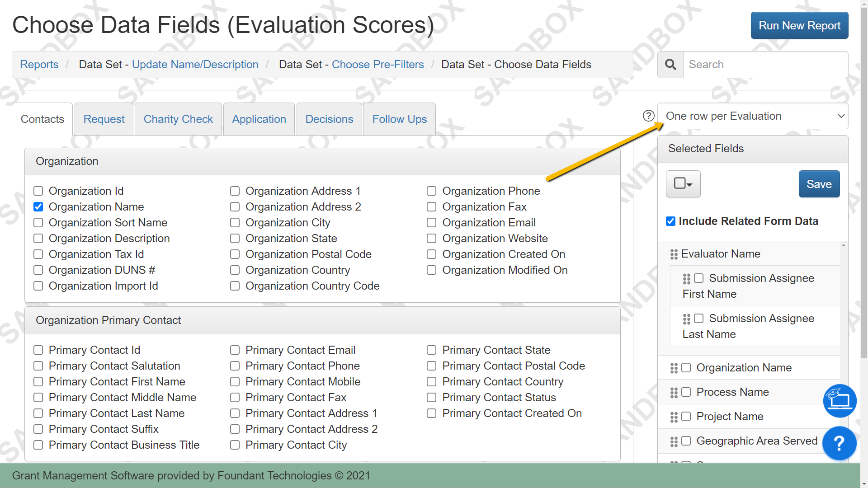Click drag handle for Submission Assignee Last Name
The height and width of the screenshot is (488, 868).
687,319
